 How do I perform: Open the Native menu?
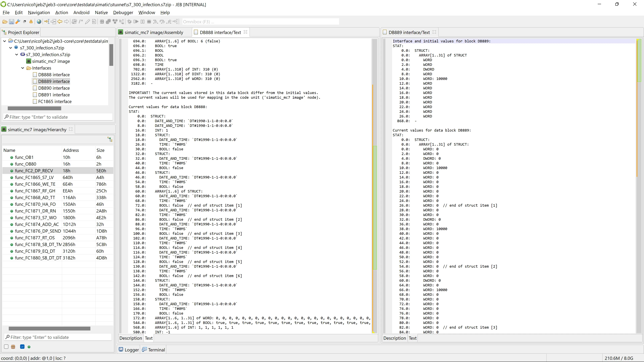coord(101,13)
